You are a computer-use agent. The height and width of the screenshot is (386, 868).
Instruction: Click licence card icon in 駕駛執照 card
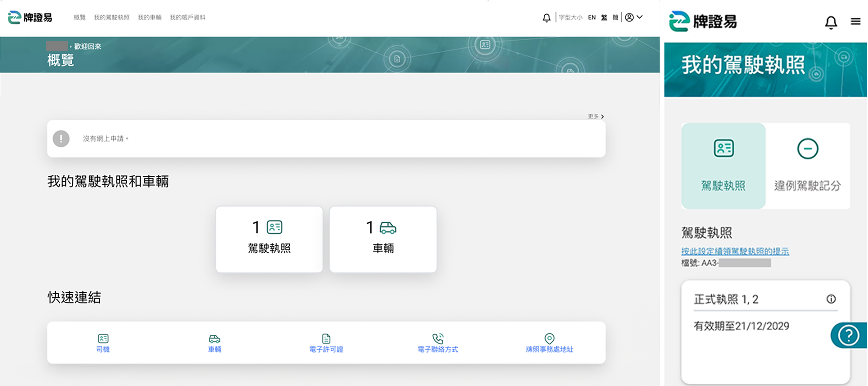tap(274, 227)
